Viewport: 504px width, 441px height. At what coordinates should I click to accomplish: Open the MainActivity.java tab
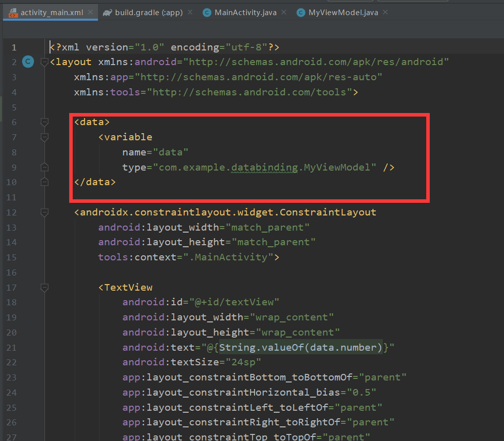coord(244,13)
